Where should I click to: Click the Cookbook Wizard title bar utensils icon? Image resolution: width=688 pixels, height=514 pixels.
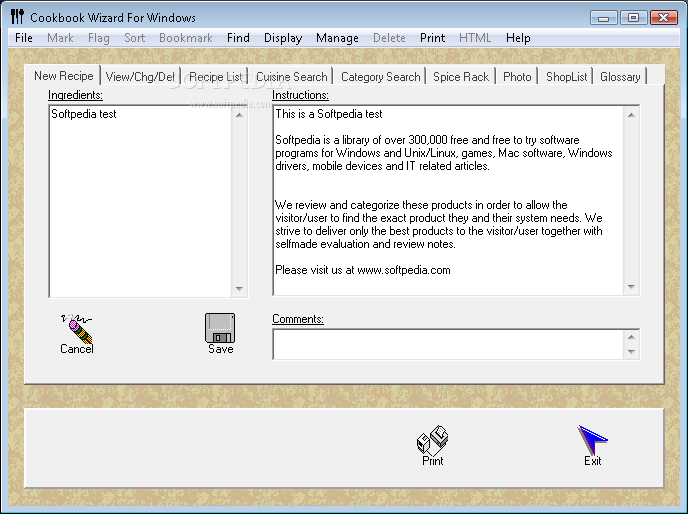[x=17, y=17]
